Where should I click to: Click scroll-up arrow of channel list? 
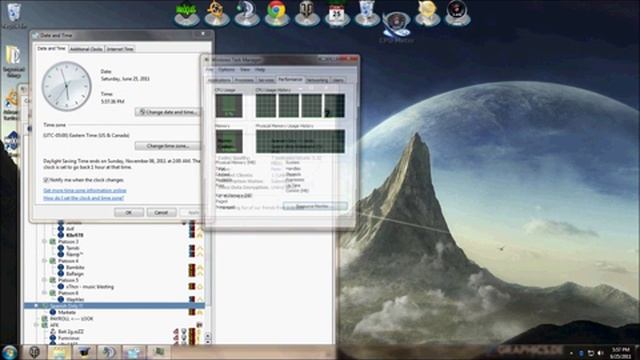coord(208,336)
